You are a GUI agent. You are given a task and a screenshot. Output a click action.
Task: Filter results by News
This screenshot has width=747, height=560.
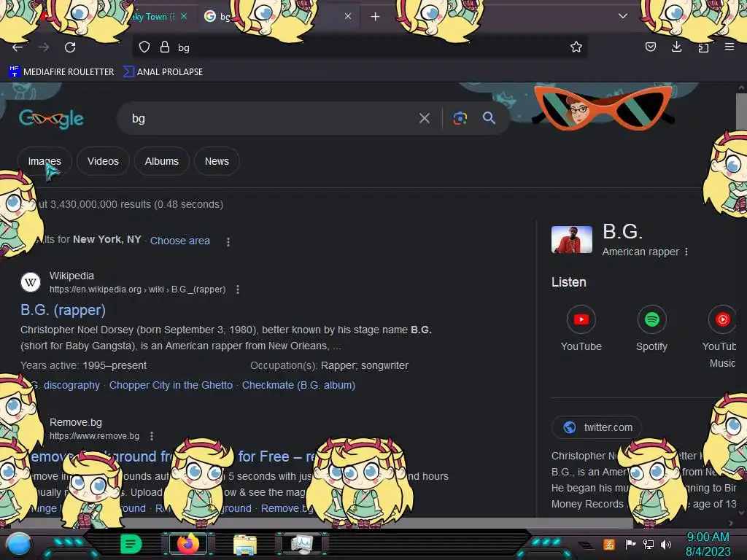(x=217, y=161)
